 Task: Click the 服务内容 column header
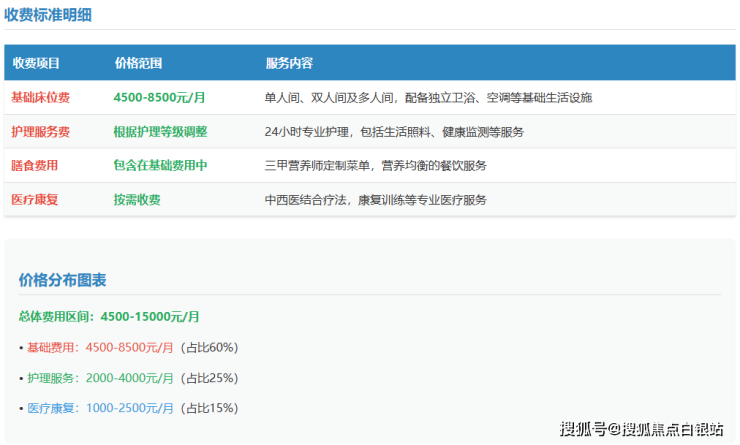290,63
